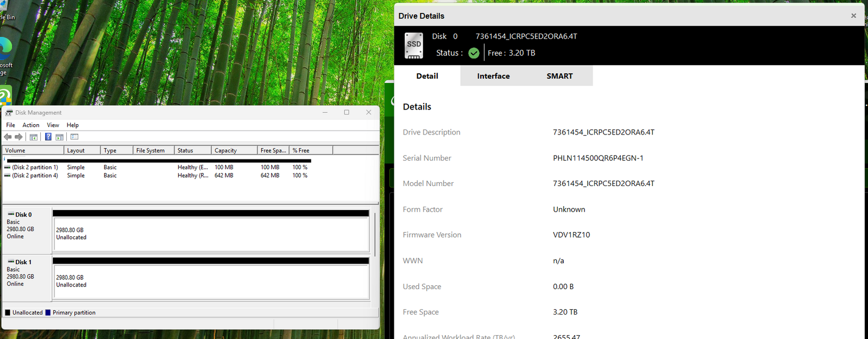Screen dimensions: 868x339
Task: Close the Drive Details window
Action: [x=853, y=16]
